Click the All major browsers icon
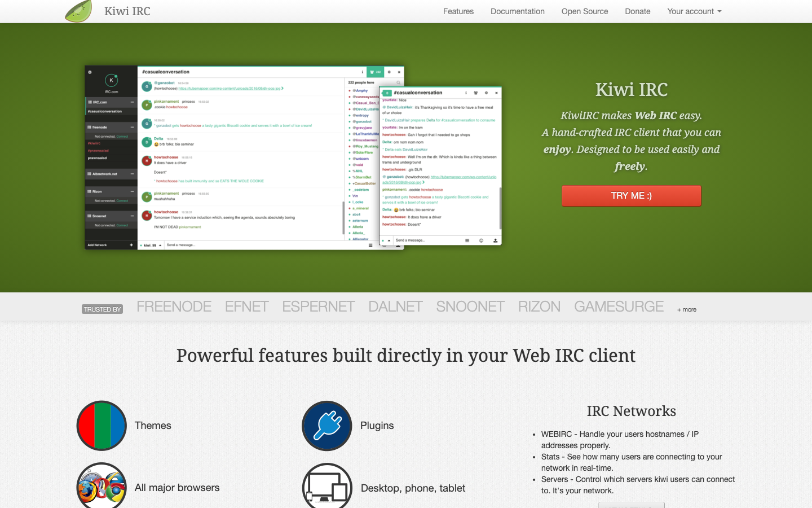812x508 pixels. 101,485
